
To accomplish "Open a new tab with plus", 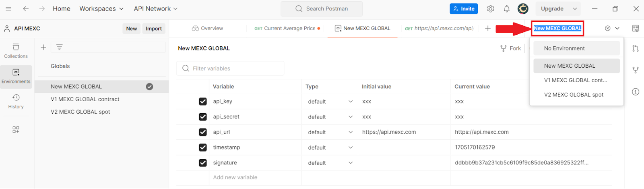I will 488,28.
